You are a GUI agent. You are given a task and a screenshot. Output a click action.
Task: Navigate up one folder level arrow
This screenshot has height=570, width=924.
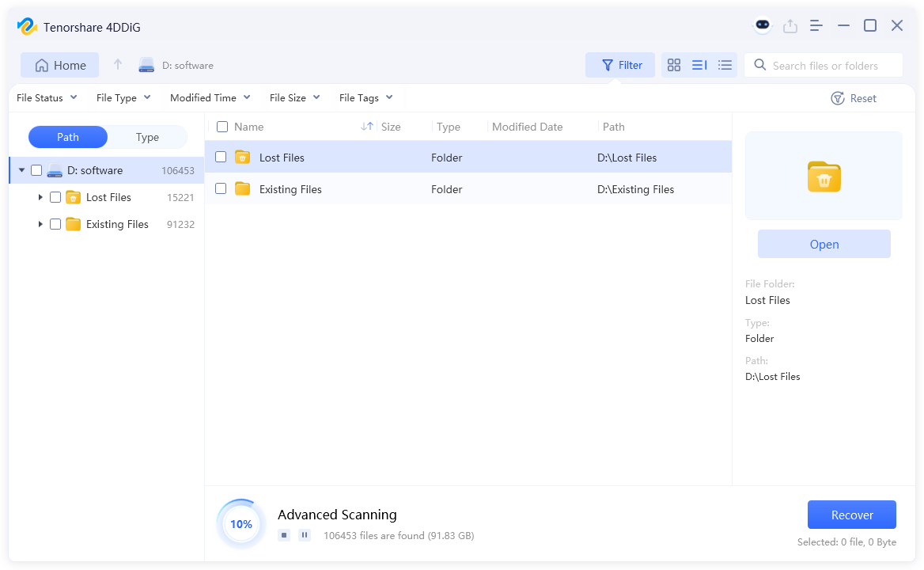coord(118,65)
